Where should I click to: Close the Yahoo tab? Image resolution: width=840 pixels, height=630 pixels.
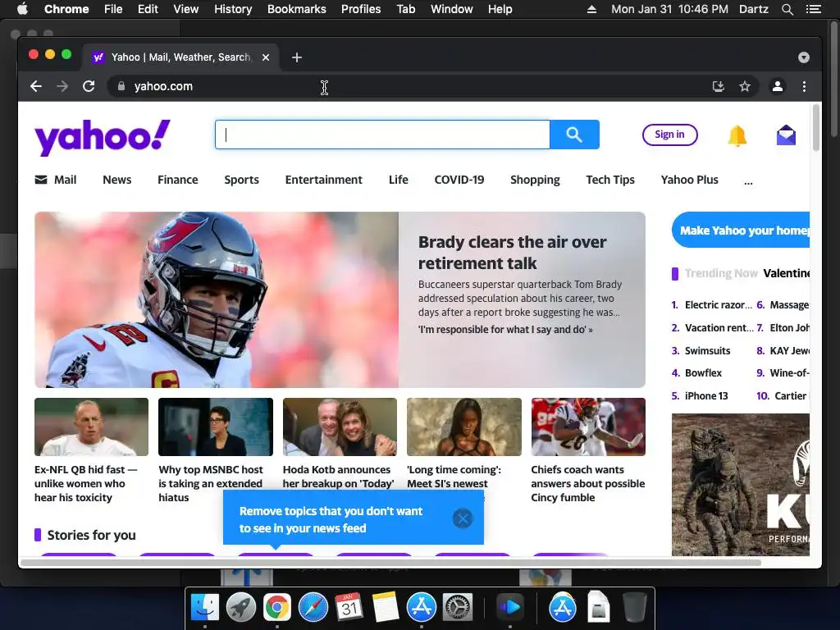click(266, 57)
